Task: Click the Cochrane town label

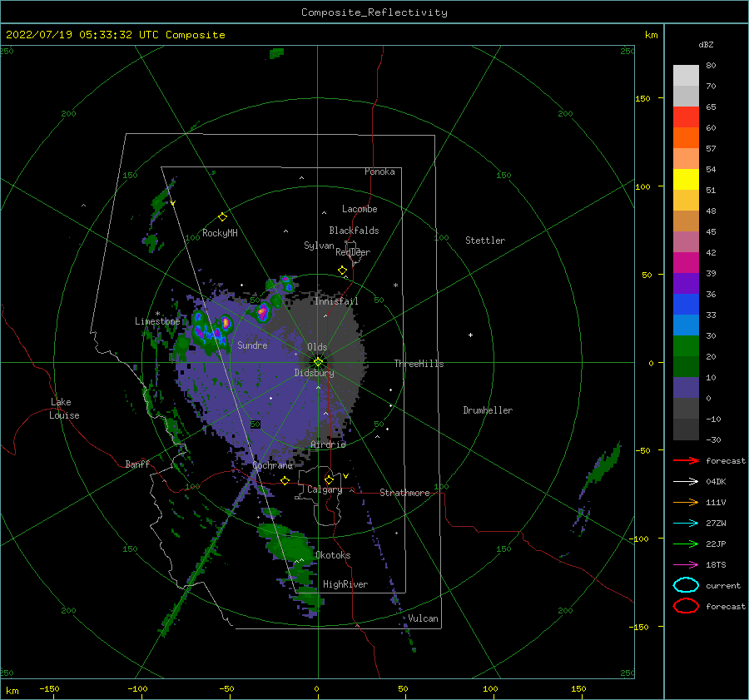Action: coord(272,465)
